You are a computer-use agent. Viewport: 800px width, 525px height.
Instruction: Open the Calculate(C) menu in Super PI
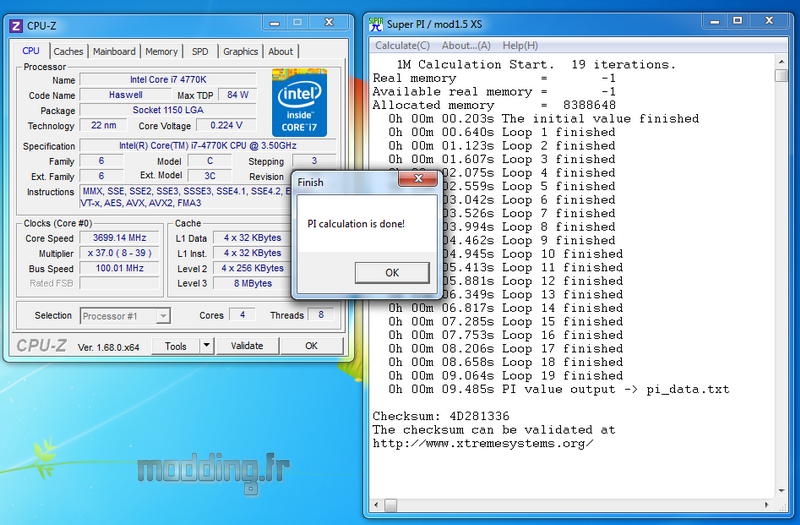(403, 45)
